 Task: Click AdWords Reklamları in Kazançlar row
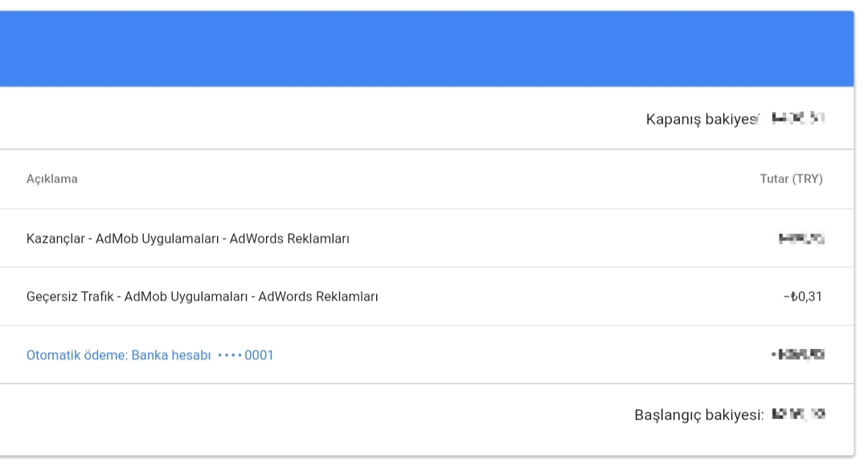coord(289,239)
